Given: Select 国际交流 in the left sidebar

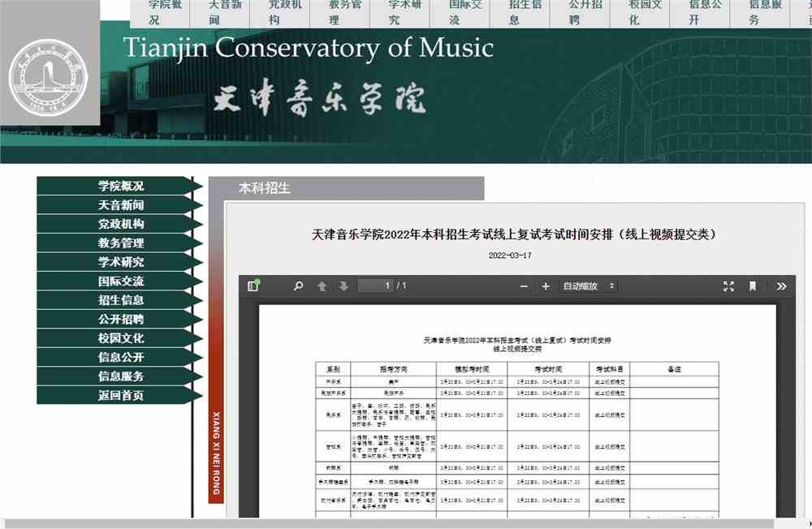Looking at the screenshot, I should (120, 281).
